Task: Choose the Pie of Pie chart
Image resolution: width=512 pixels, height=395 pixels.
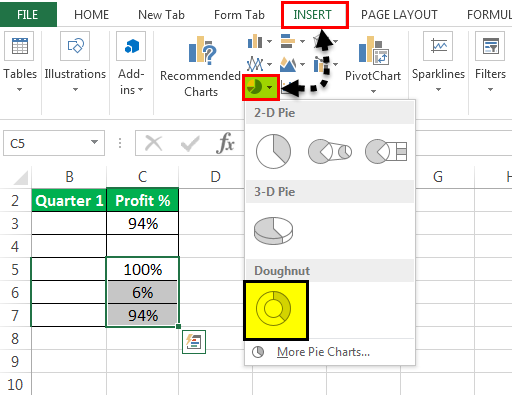Action: pos(330,152)
